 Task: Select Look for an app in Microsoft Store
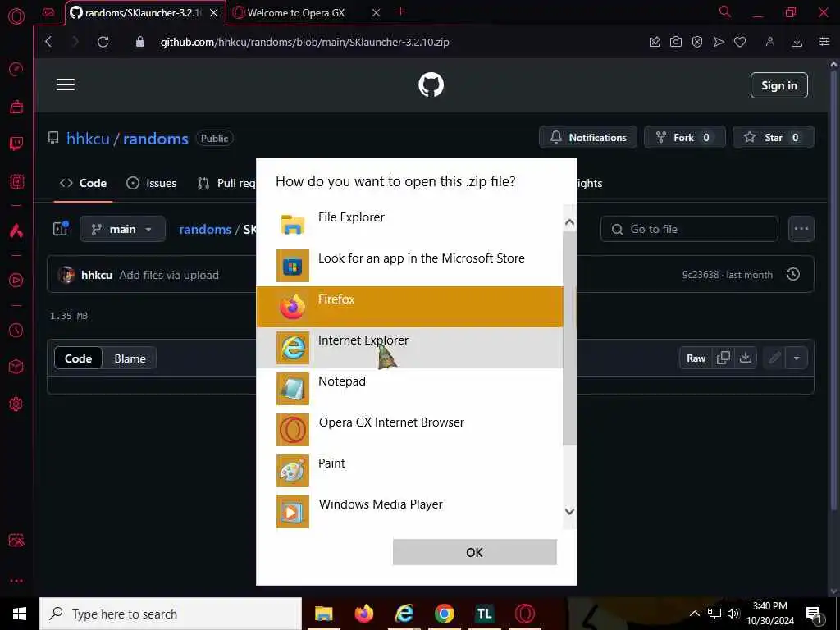click(410, 266)
